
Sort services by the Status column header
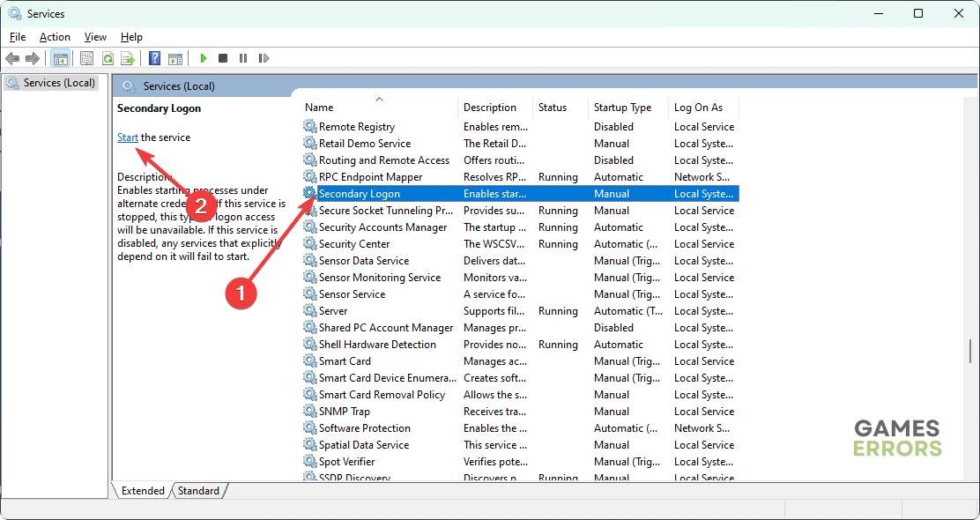(553, 108)
